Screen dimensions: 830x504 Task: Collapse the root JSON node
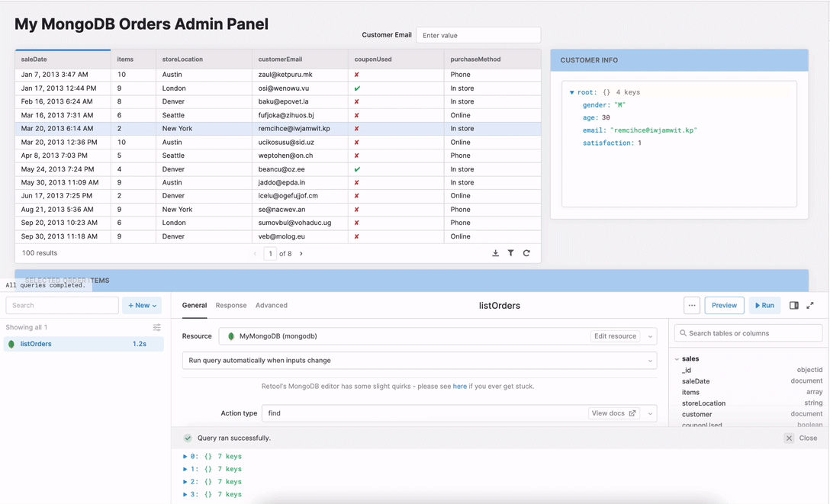571,92
